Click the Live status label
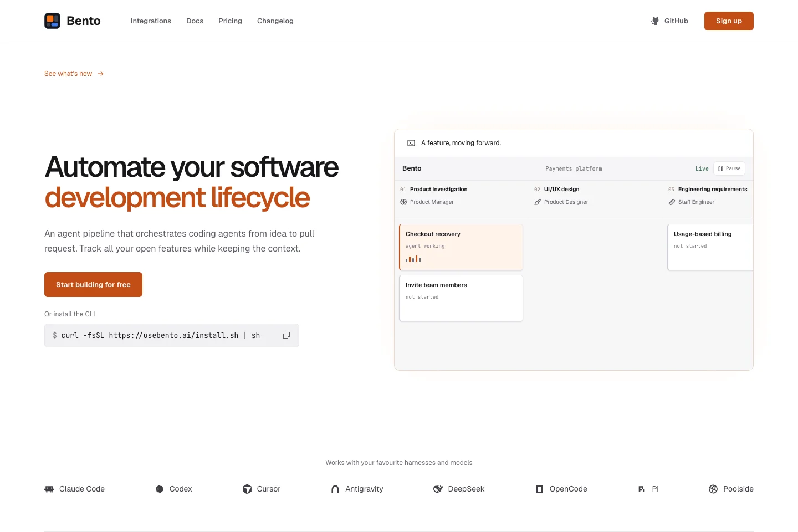This screenshot has width=798, height=532. (702, 169)
